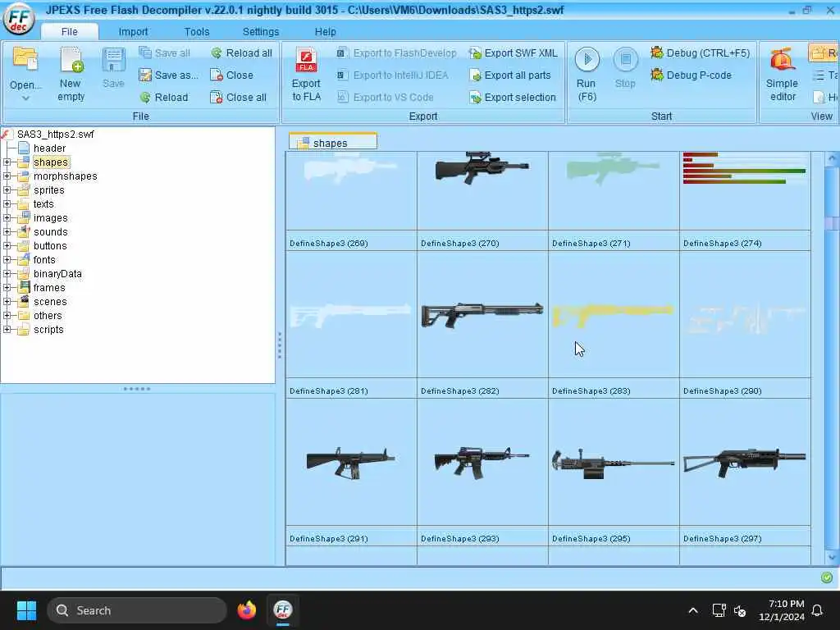Select the fonts folder
840x630 pixels.
click(44, 259)
